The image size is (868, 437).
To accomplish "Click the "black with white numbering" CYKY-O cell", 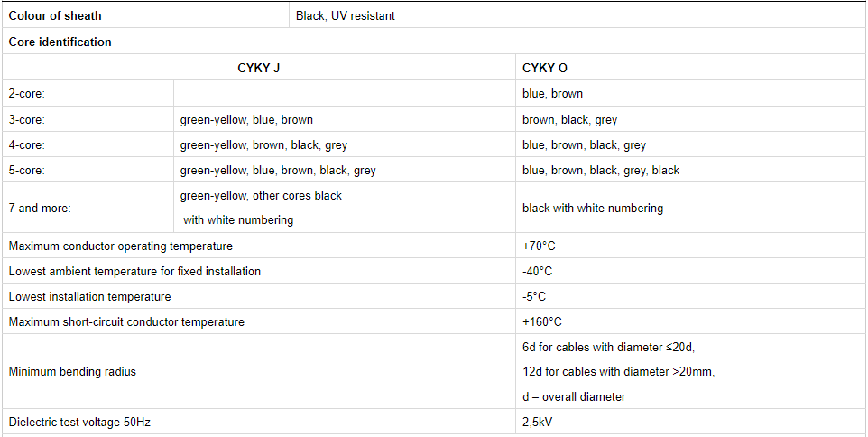I will pos(593,208).
